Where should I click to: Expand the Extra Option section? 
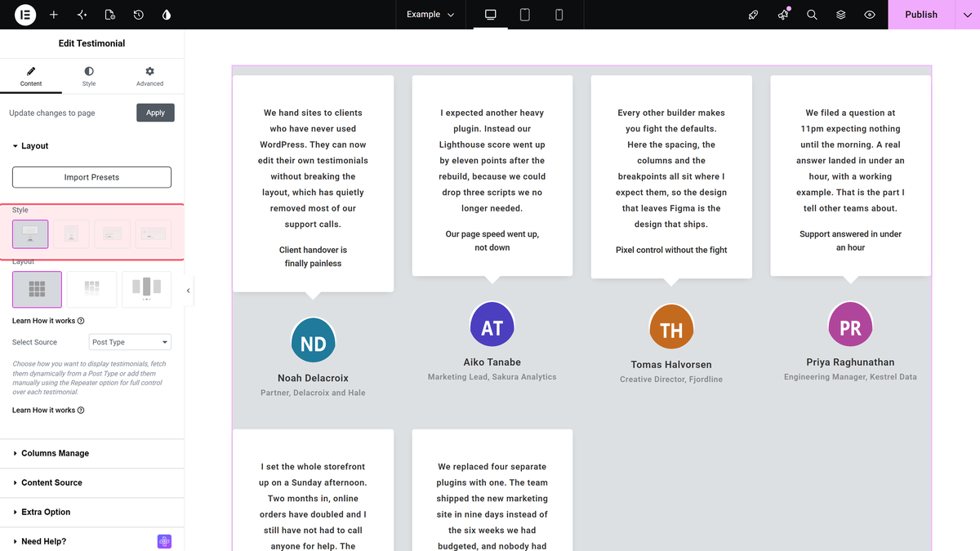(92, 512)
